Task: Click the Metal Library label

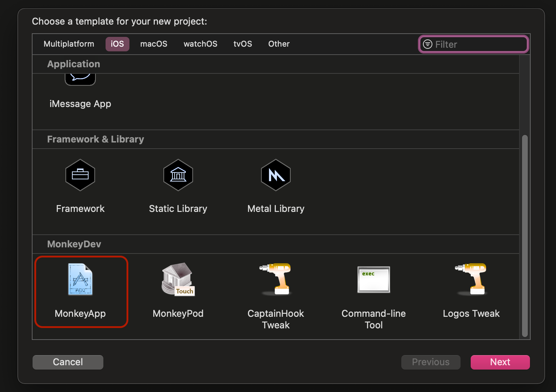Action: (x=276, y=209)
